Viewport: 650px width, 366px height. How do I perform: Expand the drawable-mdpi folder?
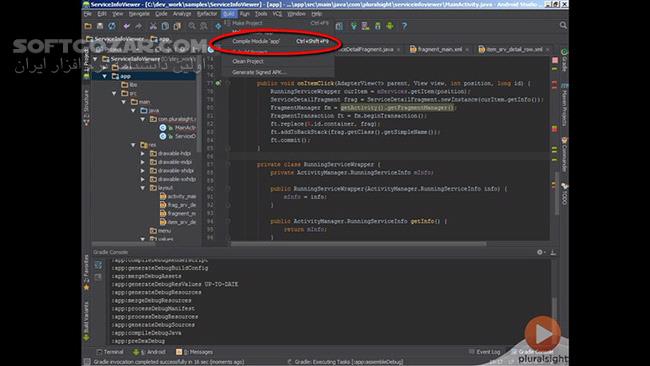[143, 162]
